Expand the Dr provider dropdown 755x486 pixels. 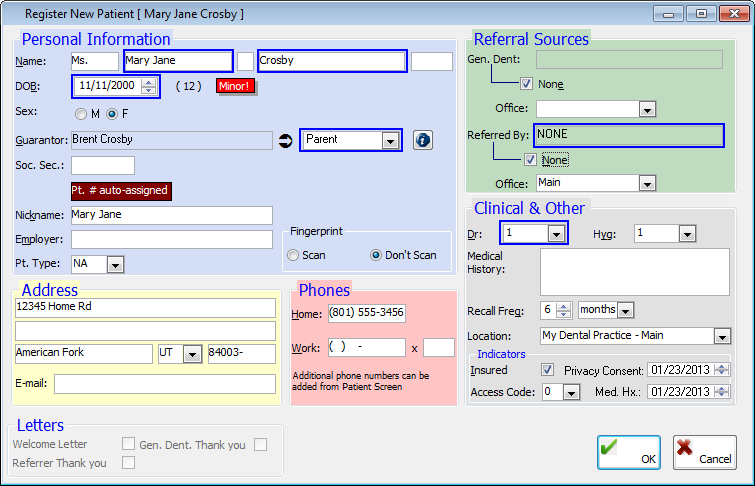[x=555, y=233]
